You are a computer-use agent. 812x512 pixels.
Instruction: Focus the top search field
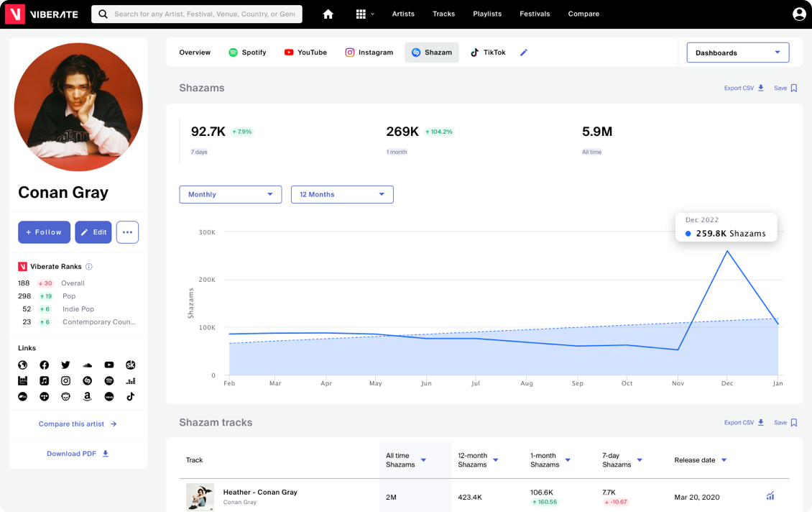(197, 14)
